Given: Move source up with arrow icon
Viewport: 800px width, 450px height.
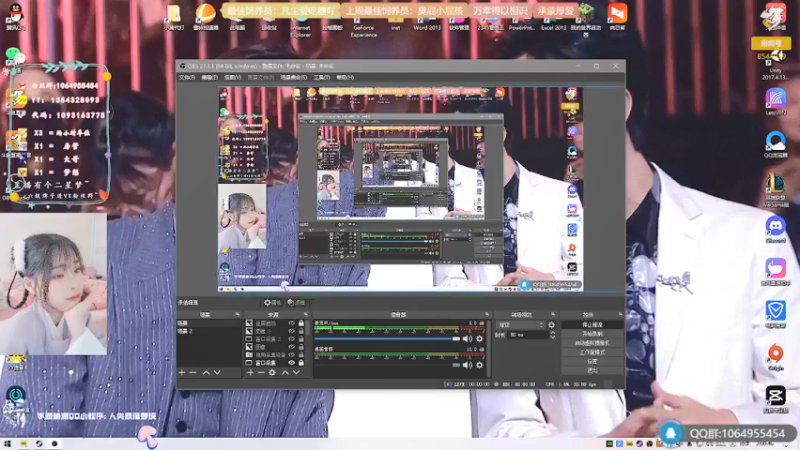Looking at the screenshot, I should tap(285, 373).
